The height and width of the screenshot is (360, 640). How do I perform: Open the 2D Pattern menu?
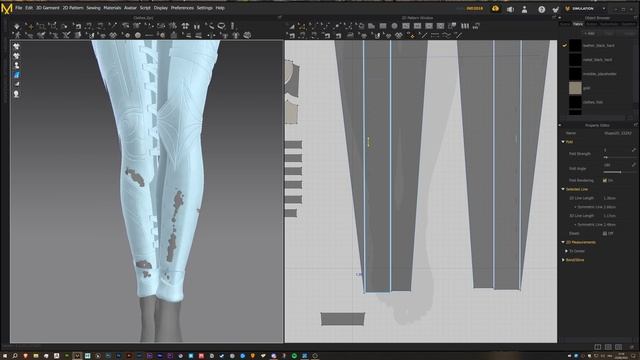73,8
